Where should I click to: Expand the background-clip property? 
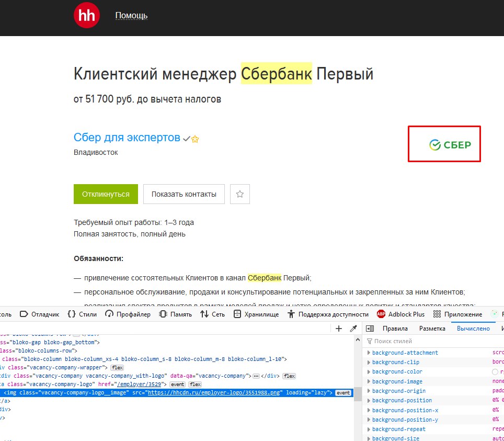point(369,362)
